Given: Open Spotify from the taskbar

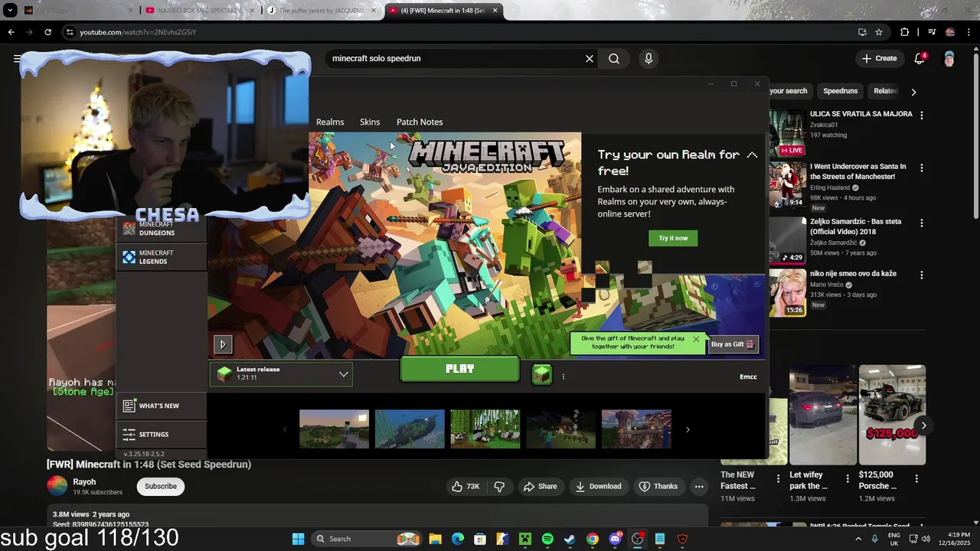Looking at the screenshot, I should (x=547, y=539).
